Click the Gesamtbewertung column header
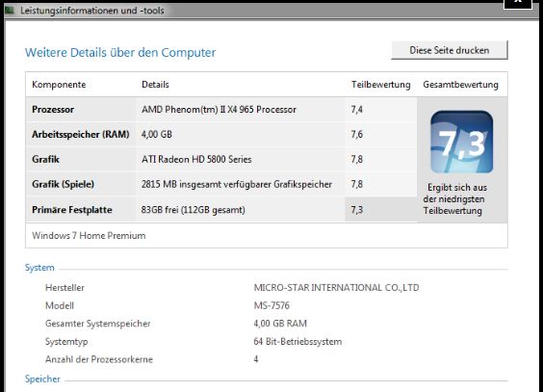Image resolution: width=543 pixels, height=392 pixels. pos(460,85)
